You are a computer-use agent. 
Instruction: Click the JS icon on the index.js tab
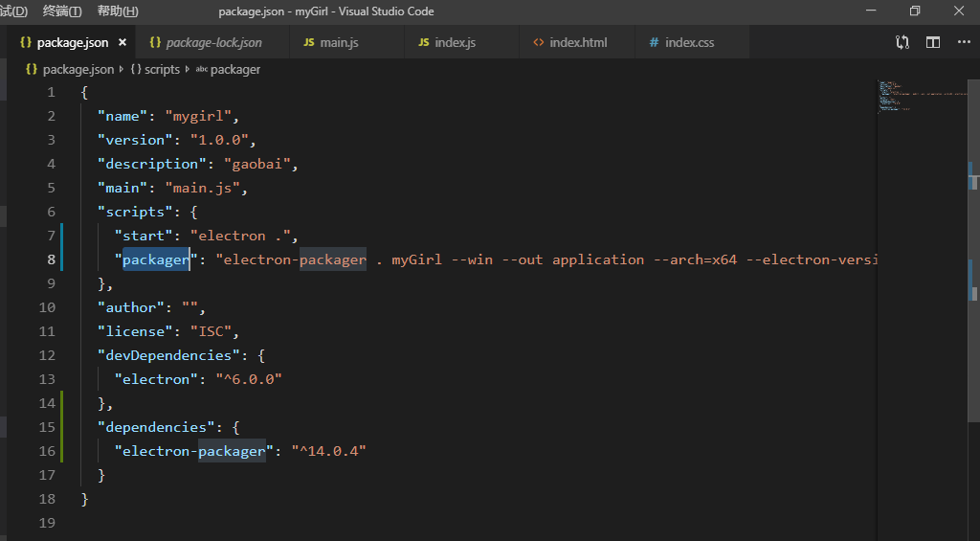click(424, 42)
